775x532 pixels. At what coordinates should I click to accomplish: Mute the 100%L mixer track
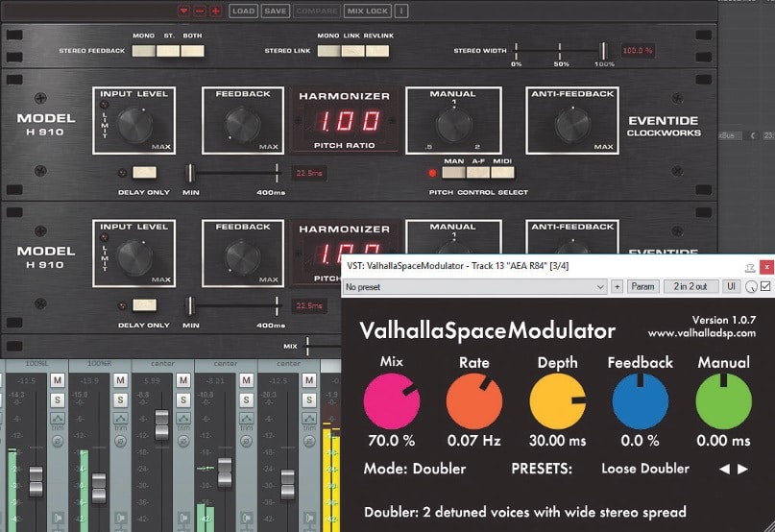[58, 380]
